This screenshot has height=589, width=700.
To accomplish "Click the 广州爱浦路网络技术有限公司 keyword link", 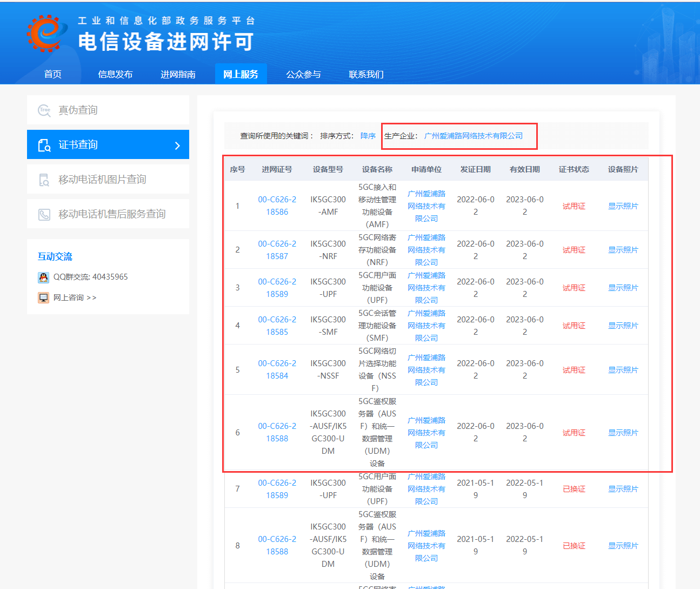I will [x=474, y=136].
